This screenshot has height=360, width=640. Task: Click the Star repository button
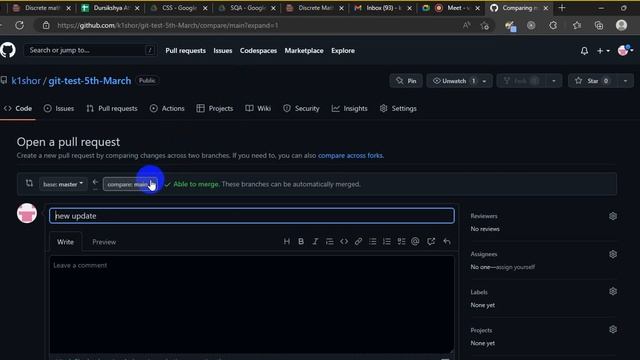point(592,81)
